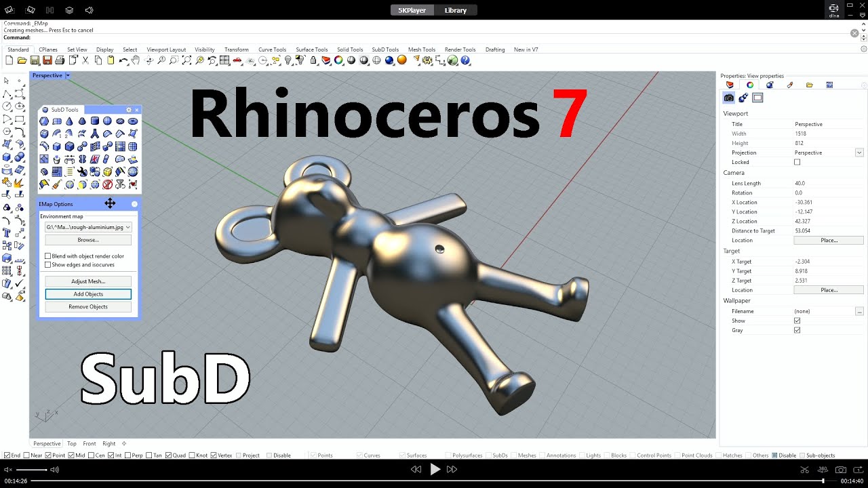Open the 5KPlayer Library tab
The image size is (868, 488).
point(455,10)
